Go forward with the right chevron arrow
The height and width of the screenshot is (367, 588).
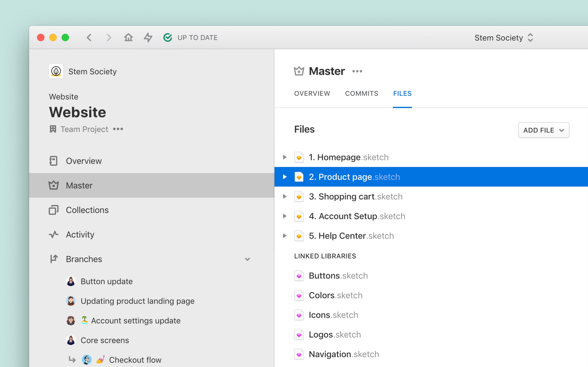(x=109, y=38)
